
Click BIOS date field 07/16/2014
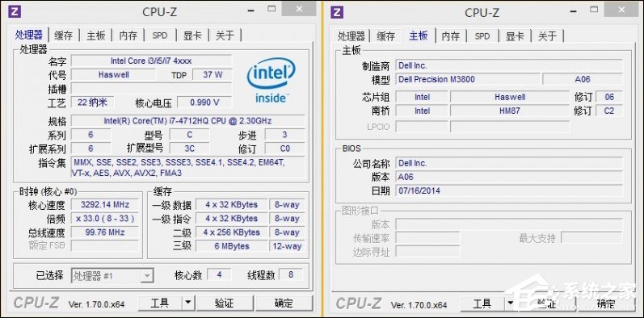(x=509, y=190)
